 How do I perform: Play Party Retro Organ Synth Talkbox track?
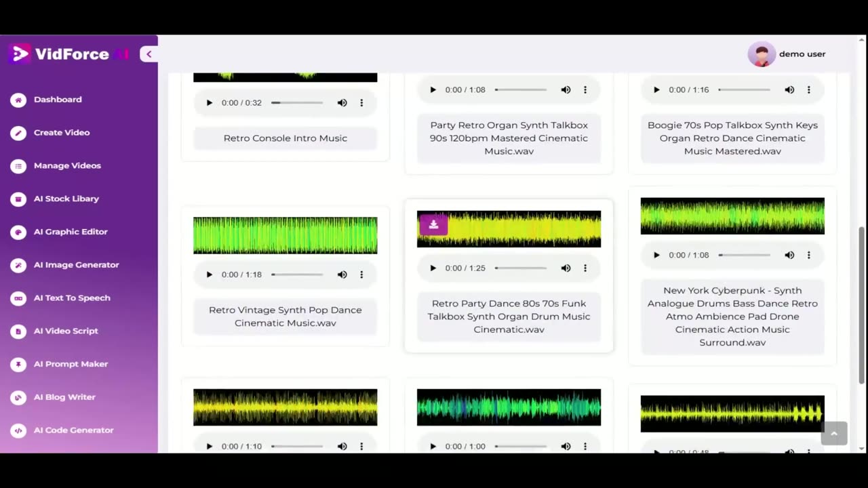tap(433, 90)
